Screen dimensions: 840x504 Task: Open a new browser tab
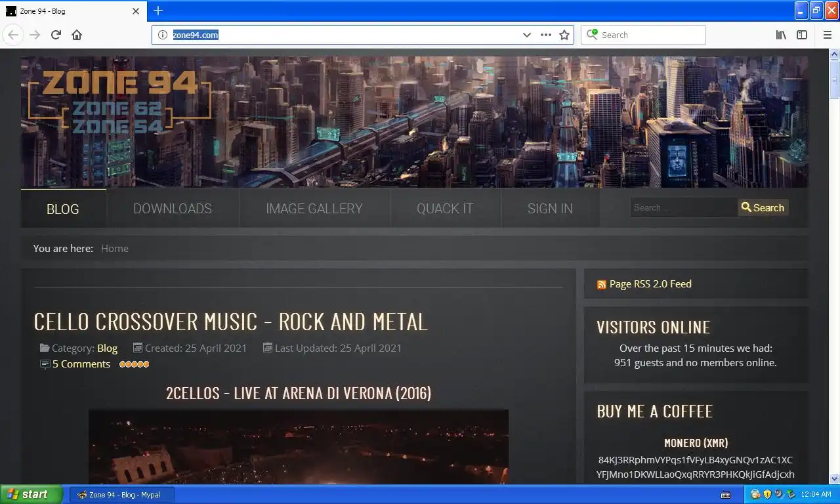click(158, 10)
